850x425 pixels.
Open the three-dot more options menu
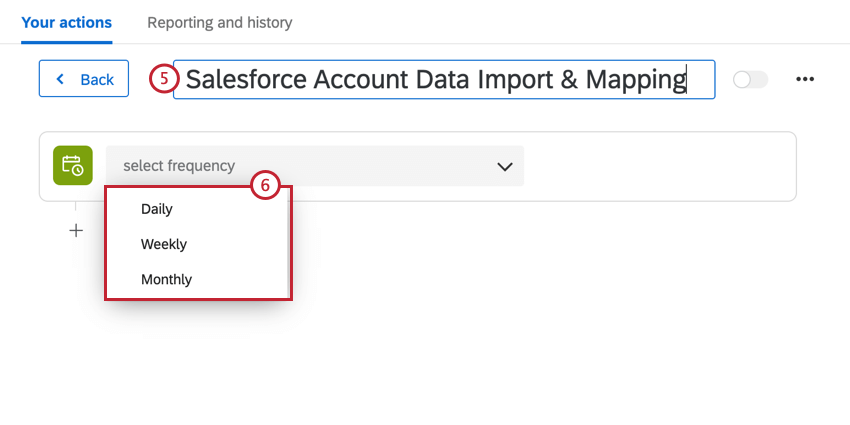(805, 79)
